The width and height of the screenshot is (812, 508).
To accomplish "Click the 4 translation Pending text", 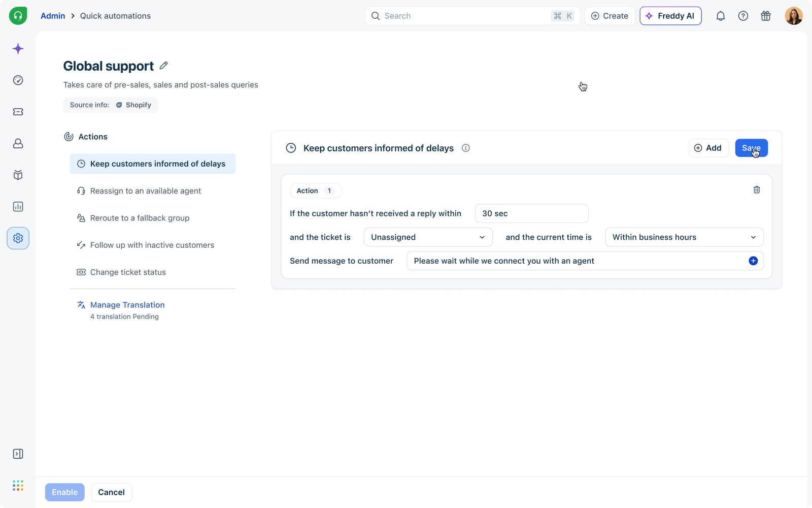I will click(124, 316).
